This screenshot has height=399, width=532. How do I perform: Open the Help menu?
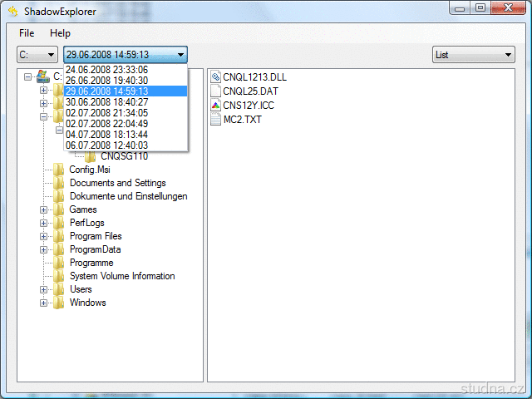[x=60, y=33]
